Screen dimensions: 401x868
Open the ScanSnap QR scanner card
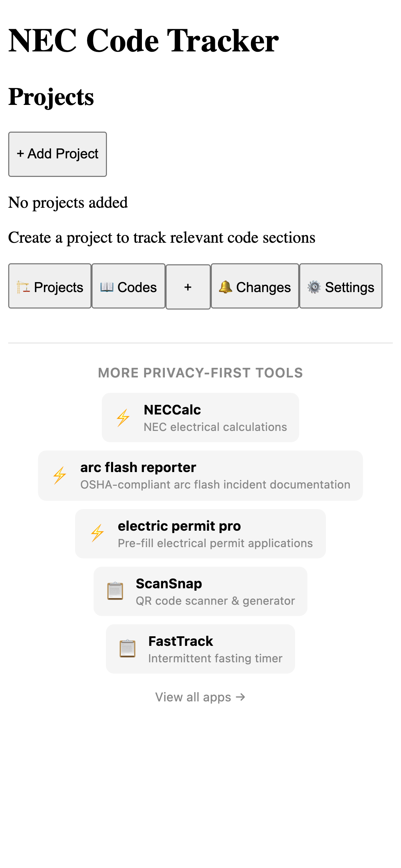coord(200,591)
